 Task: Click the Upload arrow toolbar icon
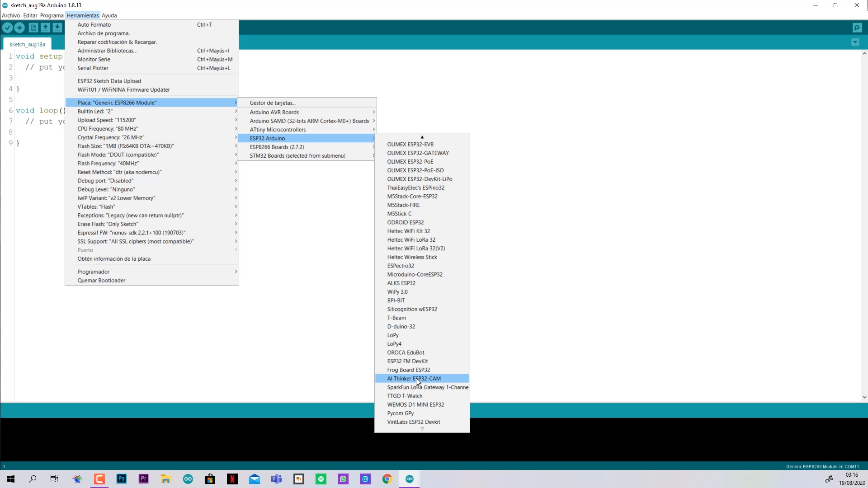click(19, 28)
